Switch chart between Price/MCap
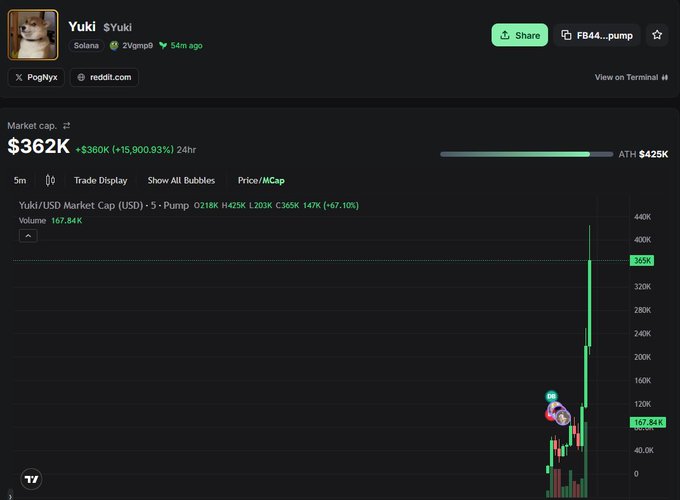This screenshot has width=680, height=500. point(261,180)
